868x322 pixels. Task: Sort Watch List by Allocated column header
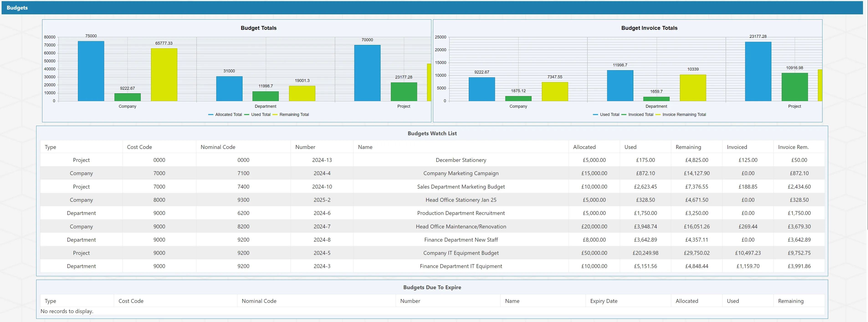[x=594, y=147]
